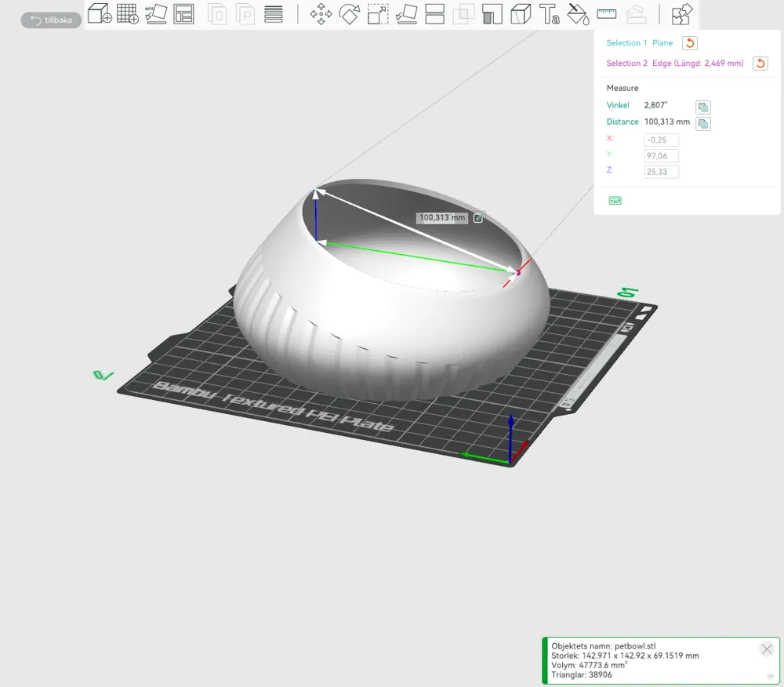Close the petbowl.stl object info notification
784x687 pixels.
click(767, 649)
